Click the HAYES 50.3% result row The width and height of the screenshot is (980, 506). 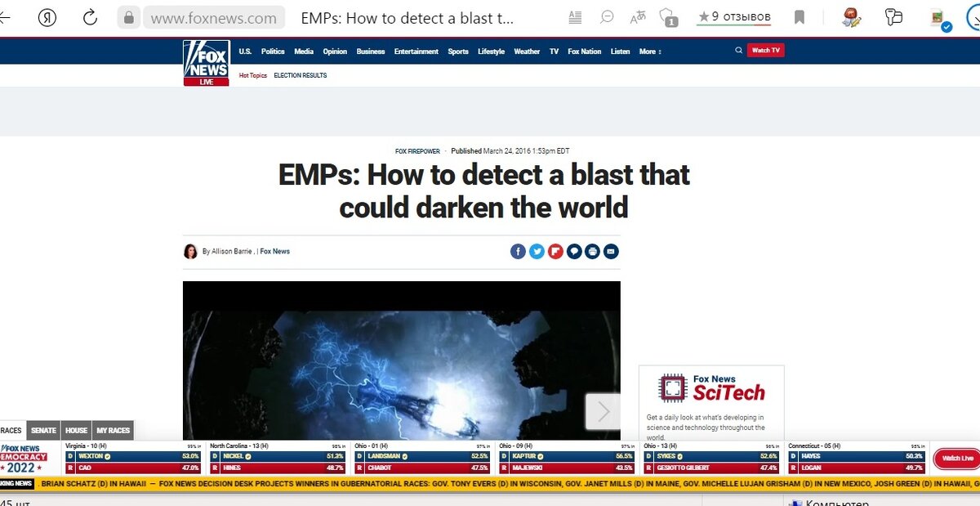pyautogui.click(x=856, y=456)
